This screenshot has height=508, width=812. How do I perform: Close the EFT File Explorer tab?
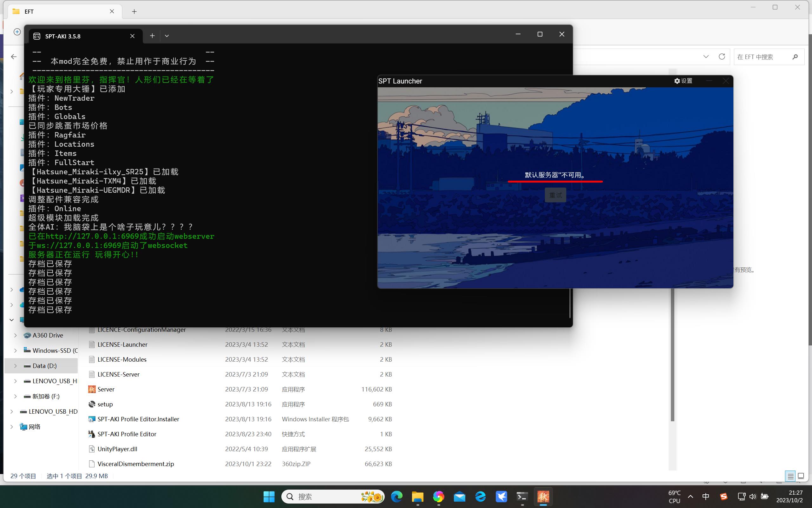click(x=112, y=11)
